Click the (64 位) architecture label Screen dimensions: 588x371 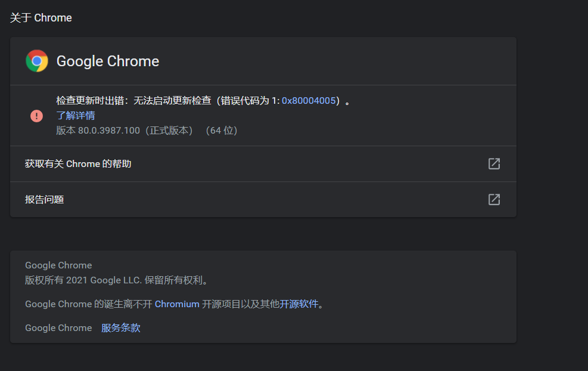[x=222, y=130]
